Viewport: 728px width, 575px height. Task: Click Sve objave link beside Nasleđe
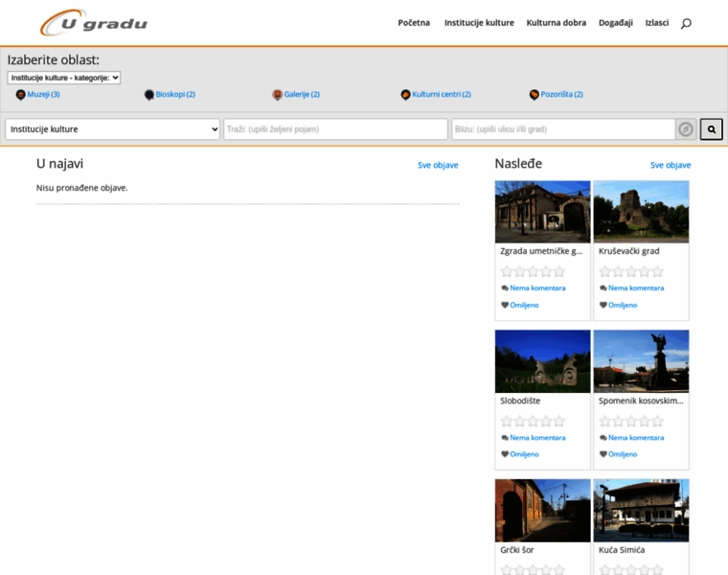[x=671, y=165]
